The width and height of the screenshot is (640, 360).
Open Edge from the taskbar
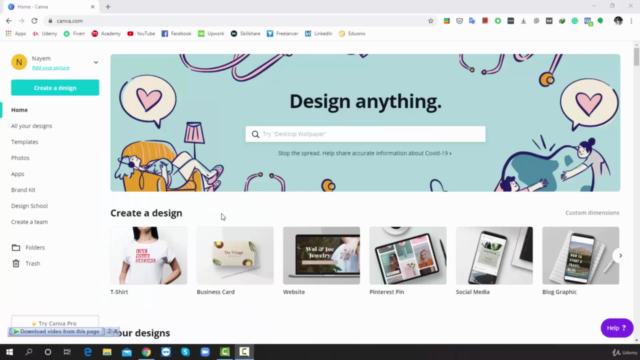(x=88, y=352)
